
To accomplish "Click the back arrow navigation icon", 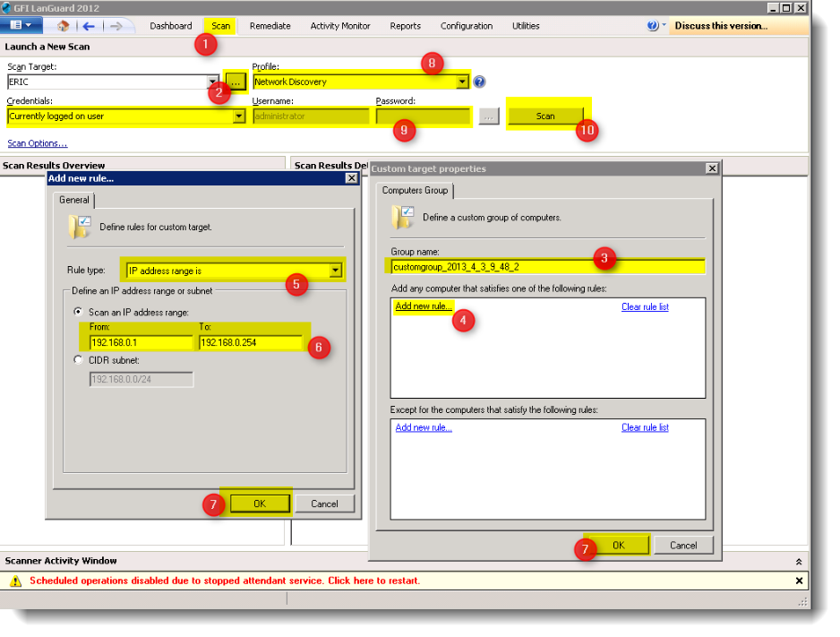I will 88,26.
